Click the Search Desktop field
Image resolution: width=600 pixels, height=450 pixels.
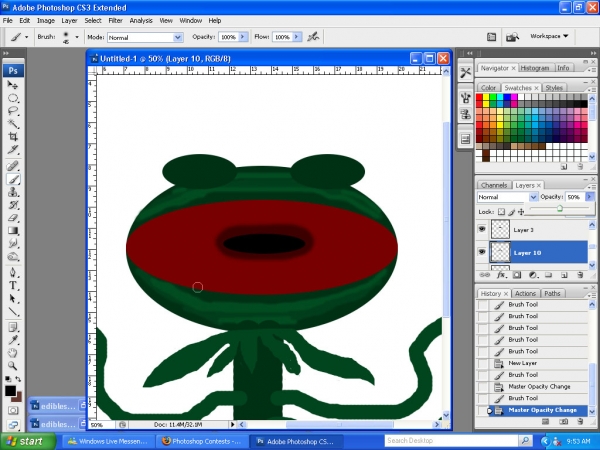click(451, 441)
